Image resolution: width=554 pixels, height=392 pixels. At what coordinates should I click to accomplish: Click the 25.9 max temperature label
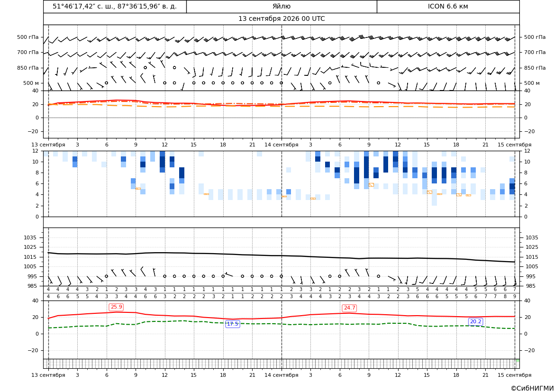click(x=116, y=307)
